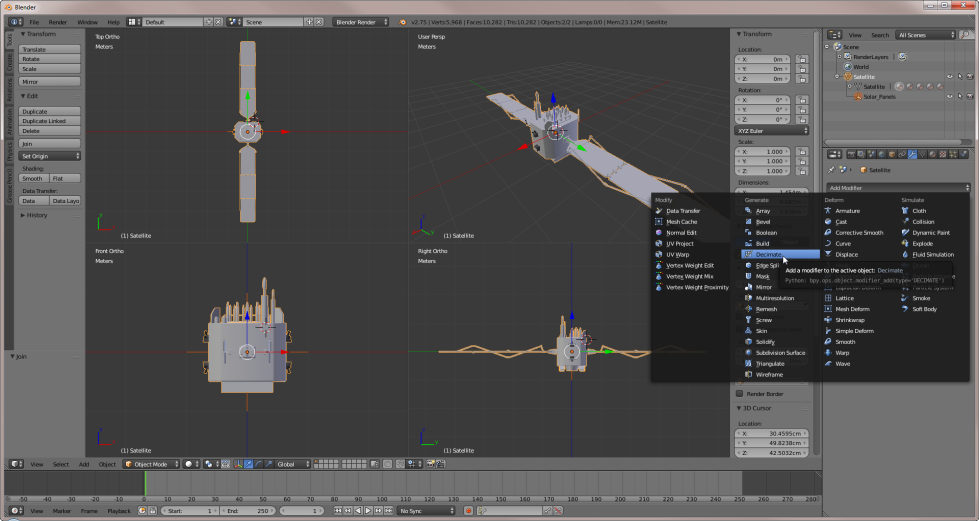Click the End frame field in timeline
This screenshot has height=521, width=979.
click(x=247, y=511)
